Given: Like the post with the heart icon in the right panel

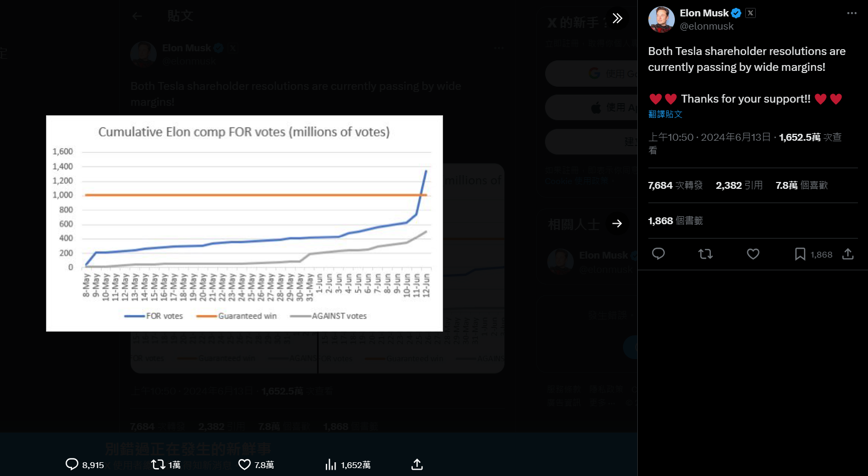Looking at the screenshot, I should (753, 254).
